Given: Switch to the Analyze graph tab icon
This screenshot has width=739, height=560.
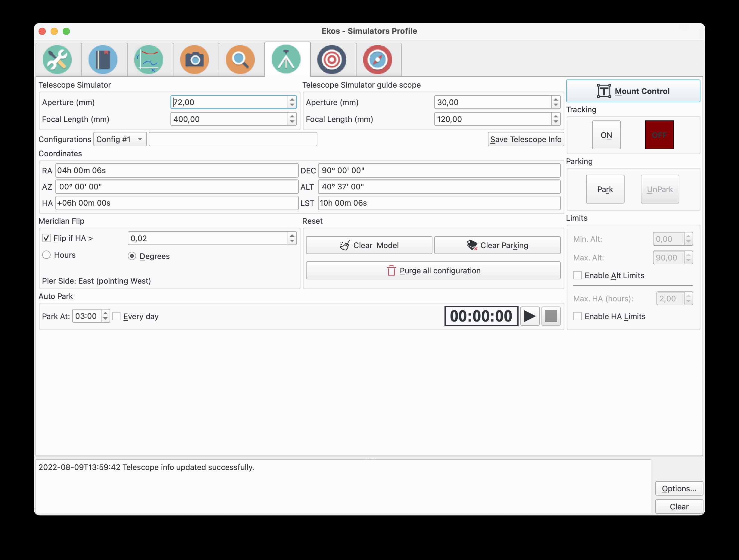Looking at the screenshot, I should point(149,59).
